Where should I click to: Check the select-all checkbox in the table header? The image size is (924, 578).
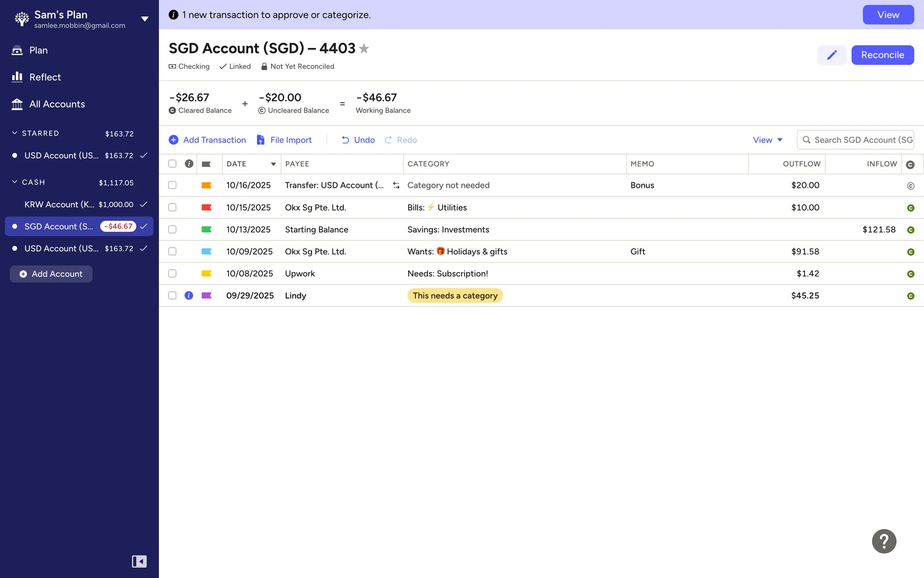tap(172, 164)
